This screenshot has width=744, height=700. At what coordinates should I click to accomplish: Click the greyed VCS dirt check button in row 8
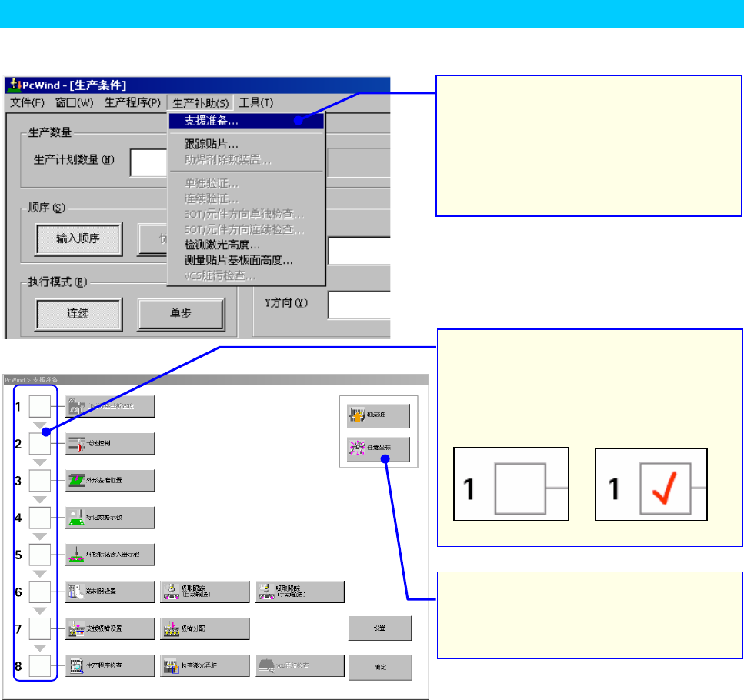[300, 665]
